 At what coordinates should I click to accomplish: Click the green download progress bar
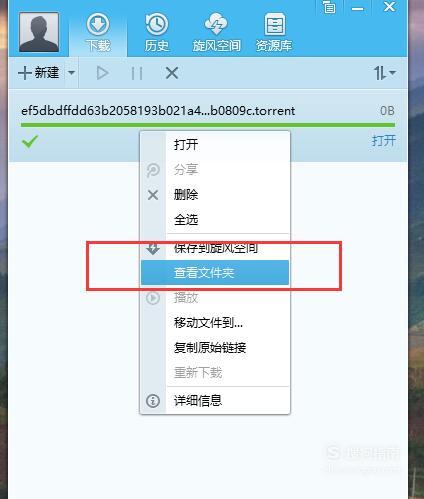pyautogui.click(x=208, y=125)
